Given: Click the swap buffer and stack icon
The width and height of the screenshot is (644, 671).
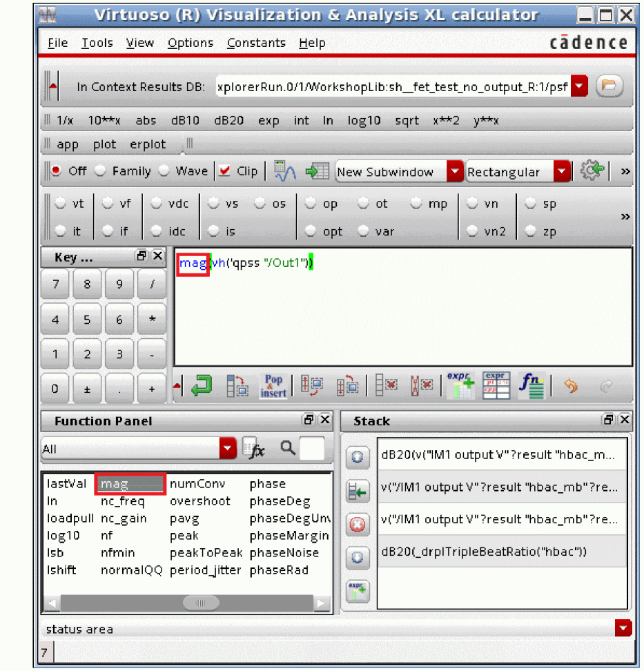Looking at the screenshot, I should (x=311, y=386).
